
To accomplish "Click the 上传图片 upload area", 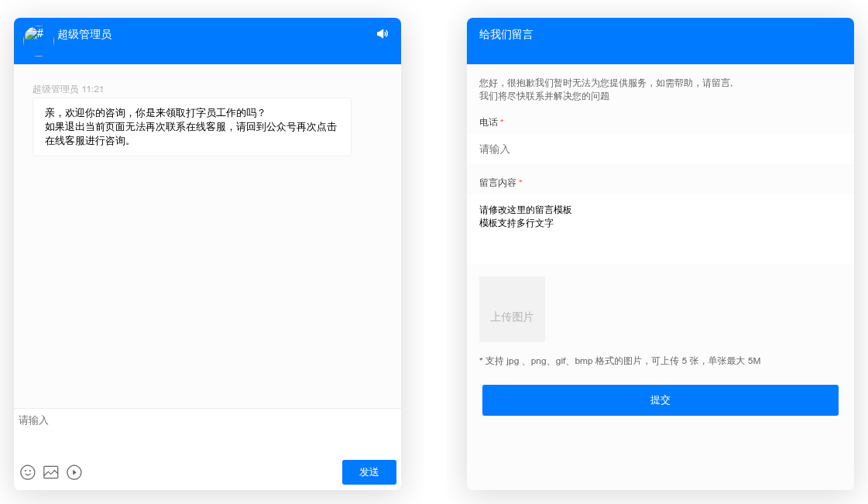I will tap(512, 308).
